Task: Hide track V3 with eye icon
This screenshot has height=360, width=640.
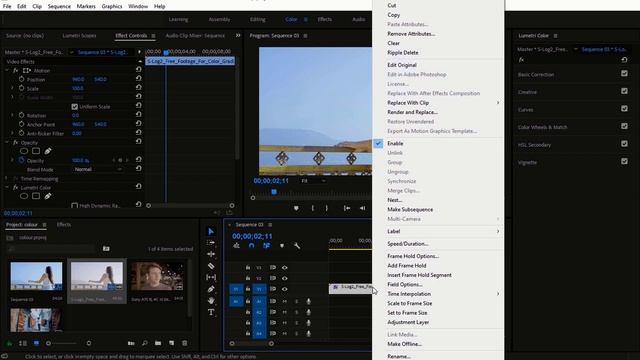Action: [x=284, y=268]
